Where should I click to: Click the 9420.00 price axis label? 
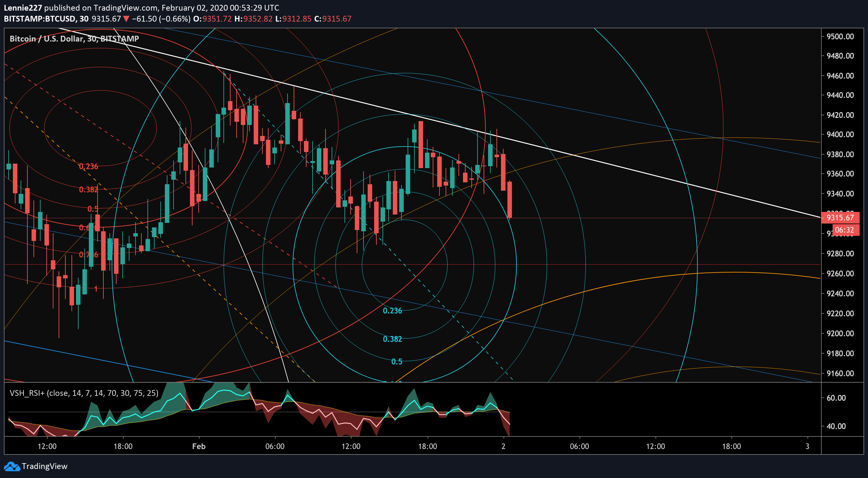(840, 115)
